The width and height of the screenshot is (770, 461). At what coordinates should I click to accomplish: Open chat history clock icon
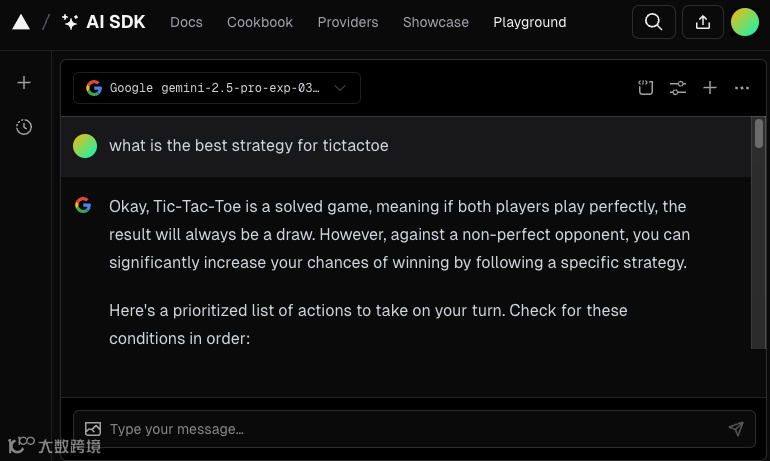[24, 127]
